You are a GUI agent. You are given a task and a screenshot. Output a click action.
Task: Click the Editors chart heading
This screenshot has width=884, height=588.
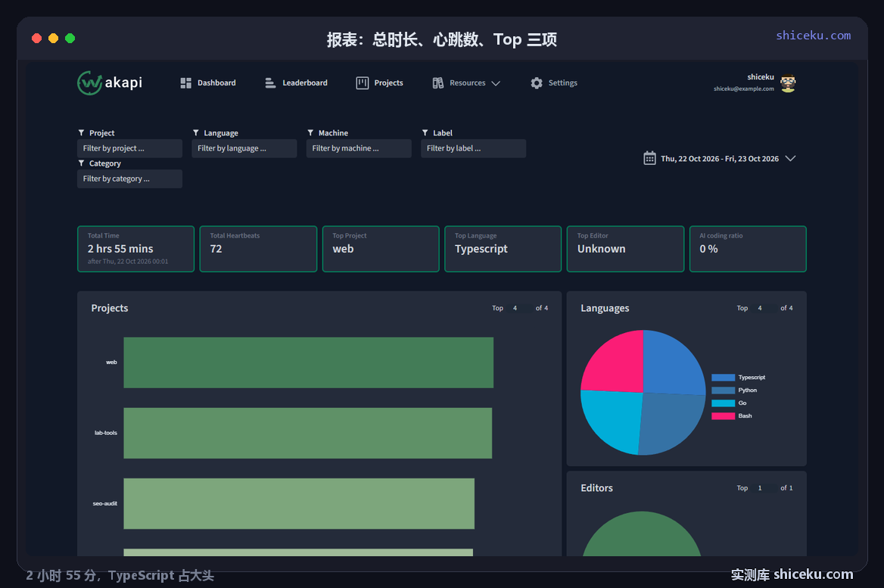(596, 487)
